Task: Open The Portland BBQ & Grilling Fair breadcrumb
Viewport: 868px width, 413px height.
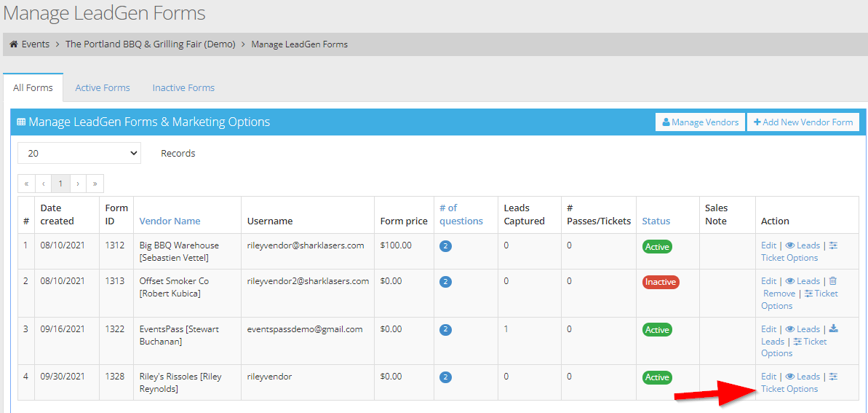Action: tap(151, 44)
